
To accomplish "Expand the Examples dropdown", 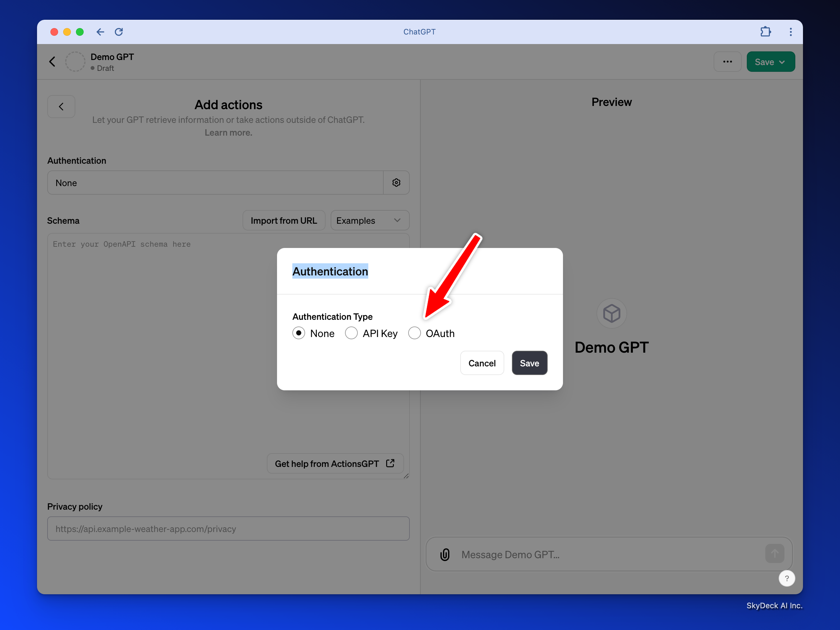I will pyautogui.click(x=370, y=221).
